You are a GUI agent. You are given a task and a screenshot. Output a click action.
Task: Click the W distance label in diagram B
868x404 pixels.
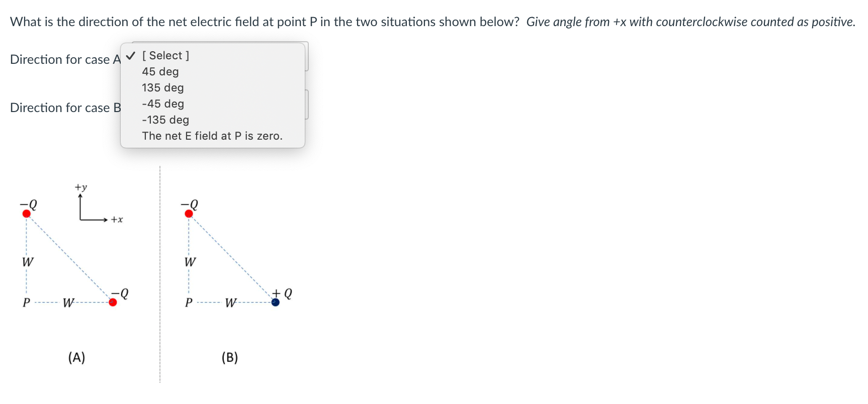231,303
